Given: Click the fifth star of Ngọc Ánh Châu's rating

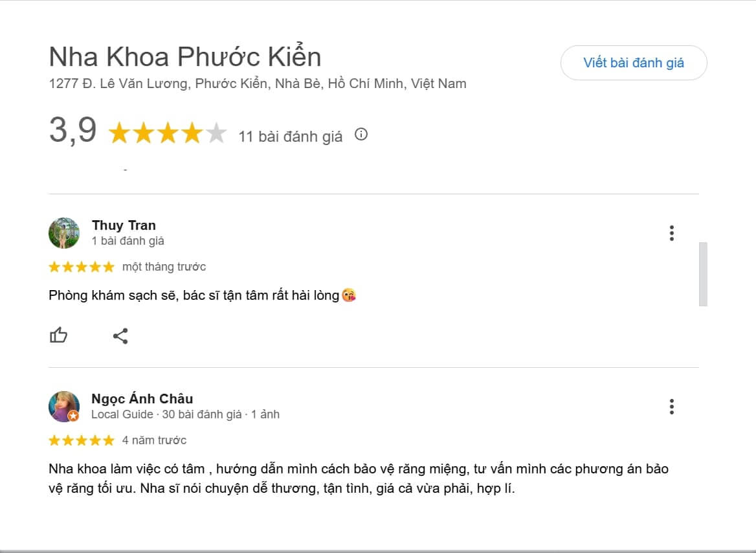Looking at the screenshot, I should tap(108, 440).
